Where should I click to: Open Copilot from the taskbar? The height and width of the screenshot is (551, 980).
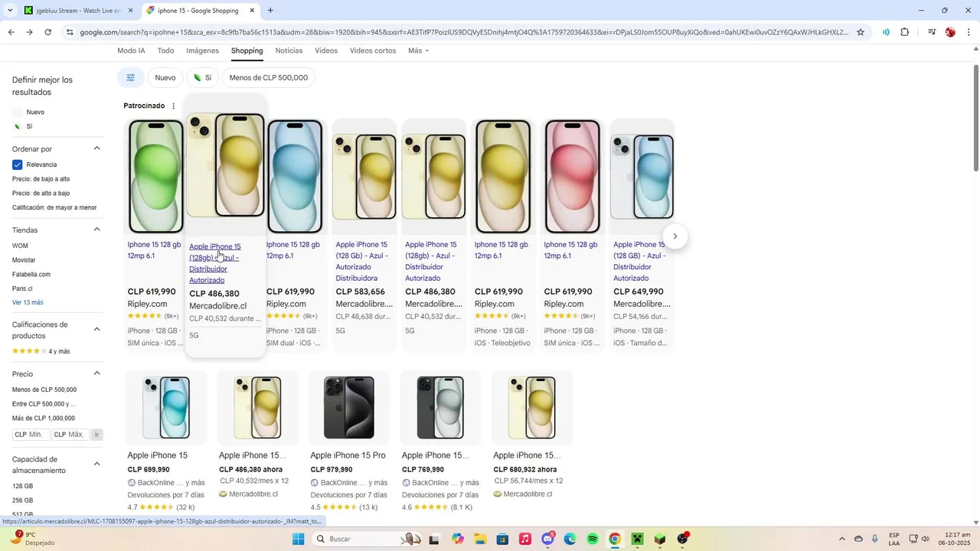tap(458, 539)
